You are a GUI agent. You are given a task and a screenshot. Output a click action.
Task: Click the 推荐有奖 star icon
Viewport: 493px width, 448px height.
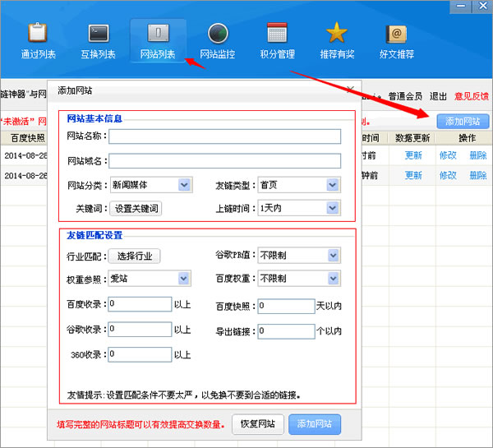click(337, 35)
